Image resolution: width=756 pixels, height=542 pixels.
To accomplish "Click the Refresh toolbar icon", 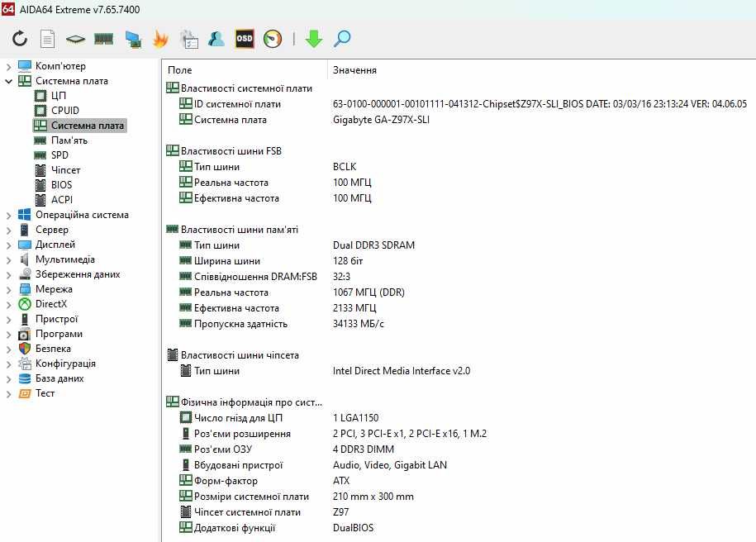I will (x=20, y=39).
